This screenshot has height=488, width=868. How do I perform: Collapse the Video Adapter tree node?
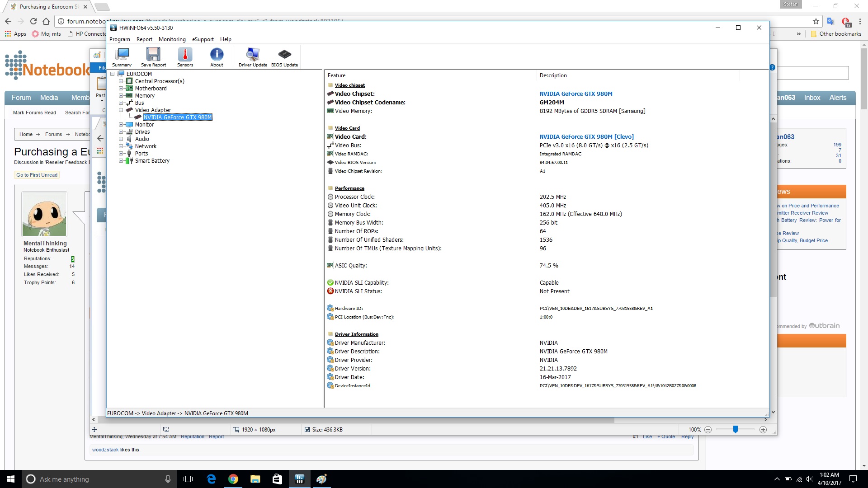pyautogui.click(x=121, y=110)
